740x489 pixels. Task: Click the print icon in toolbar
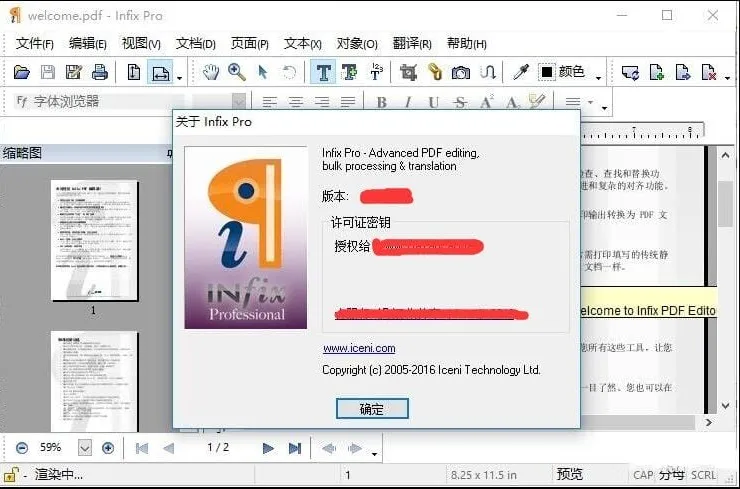[x=99, y=72]
